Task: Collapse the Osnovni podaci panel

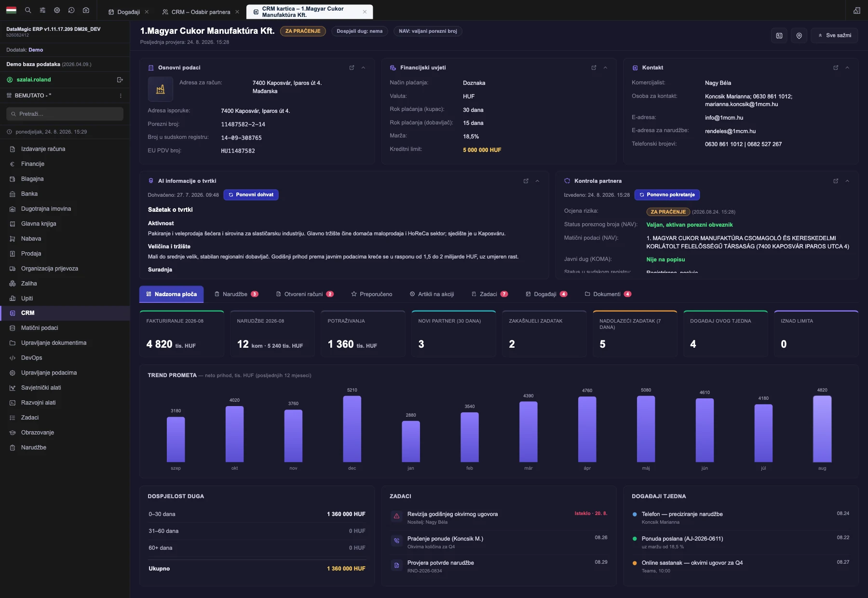Action: point(363,68)
